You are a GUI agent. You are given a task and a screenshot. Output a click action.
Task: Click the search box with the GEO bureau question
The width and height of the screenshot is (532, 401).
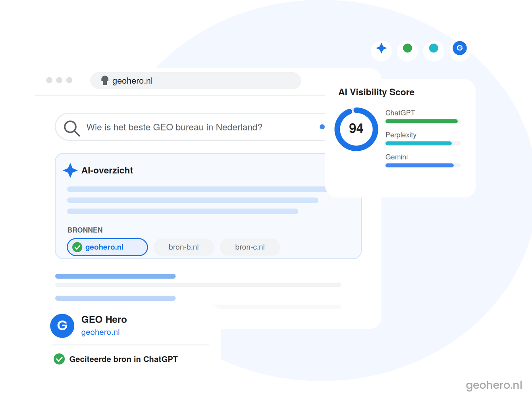(191, 127)
